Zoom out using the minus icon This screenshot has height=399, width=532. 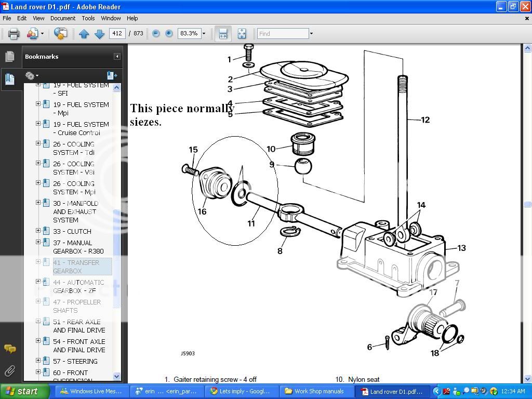click(x=155, y=33)
